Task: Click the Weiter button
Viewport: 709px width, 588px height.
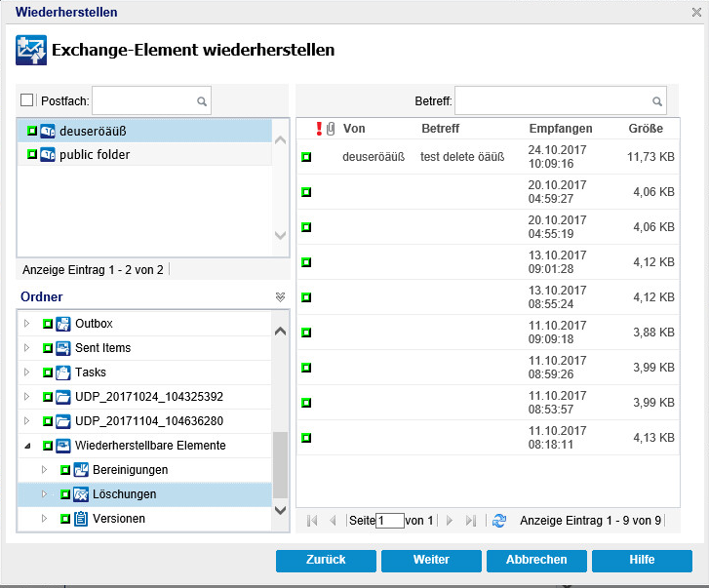Action: point(430,560)
